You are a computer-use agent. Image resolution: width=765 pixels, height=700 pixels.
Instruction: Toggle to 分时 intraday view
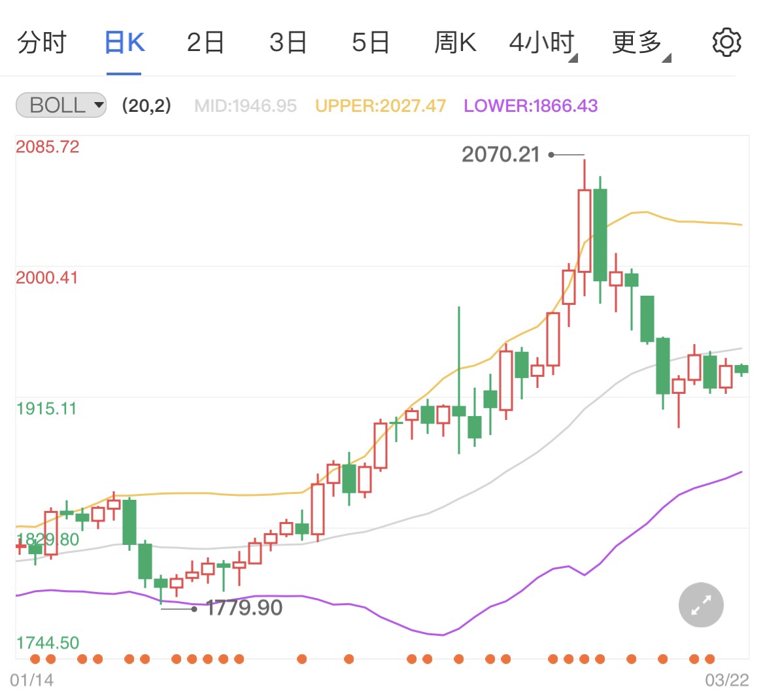(42, 42)
